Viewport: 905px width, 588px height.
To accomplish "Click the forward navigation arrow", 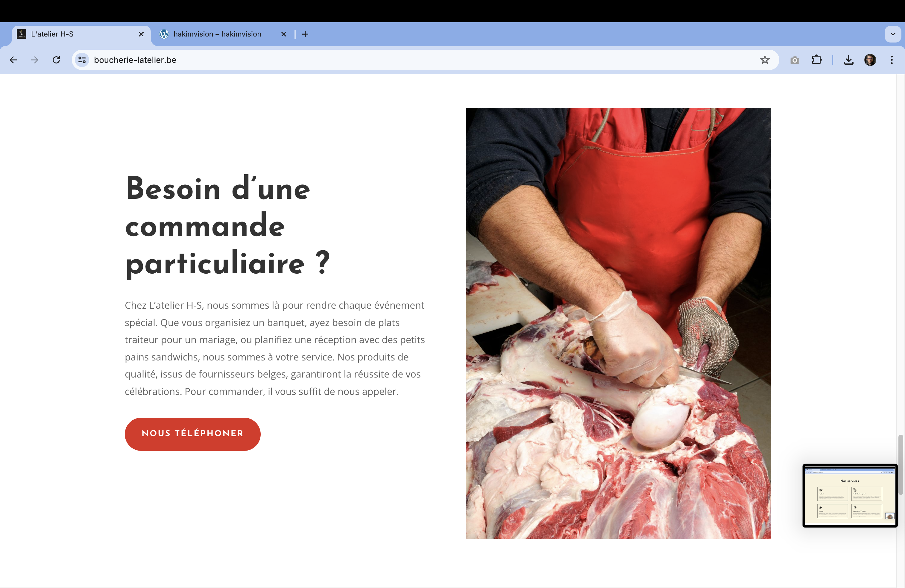I will point(35,60).
